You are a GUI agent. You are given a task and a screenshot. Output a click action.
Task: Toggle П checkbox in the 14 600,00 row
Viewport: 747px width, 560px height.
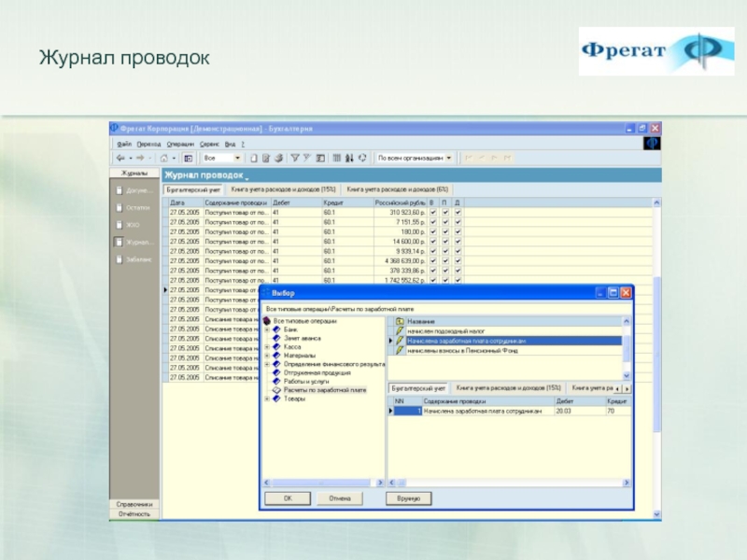coord(445,242)
